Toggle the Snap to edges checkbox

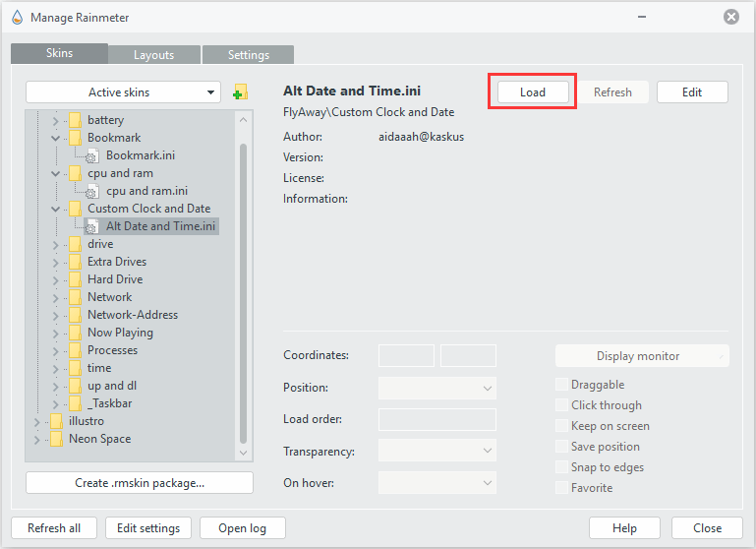[x=561, y=467]
